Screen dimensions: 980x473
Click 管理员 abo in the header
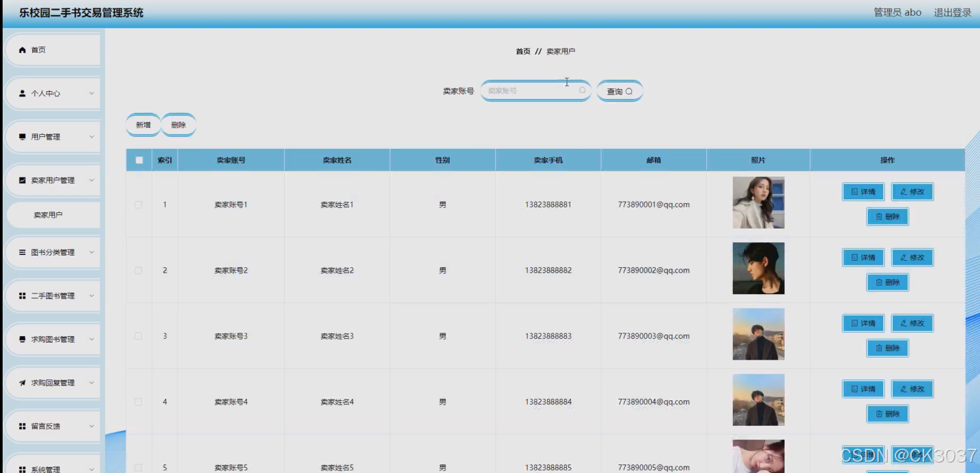pos(897,12)
